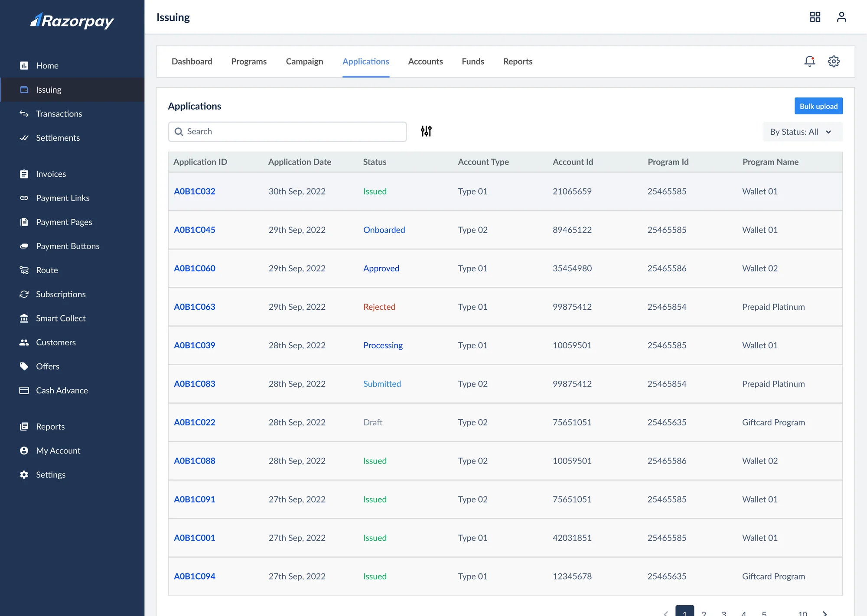Click account id 21065659

click(x=572, y=191)
